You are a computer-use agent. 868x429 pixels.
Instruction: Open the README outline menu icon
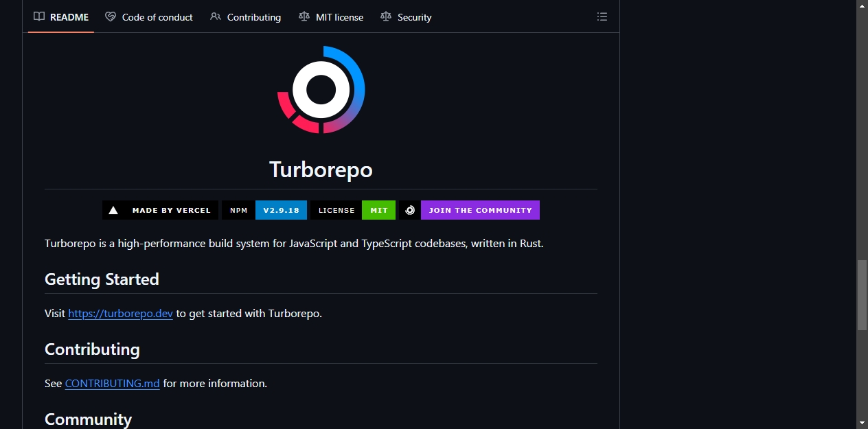[x=602, y=17]
